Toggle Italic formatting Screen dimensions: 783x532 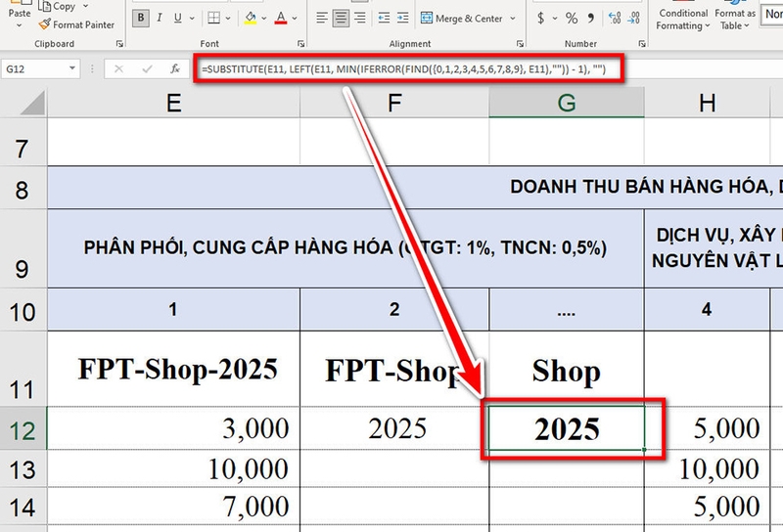(160, 19)
